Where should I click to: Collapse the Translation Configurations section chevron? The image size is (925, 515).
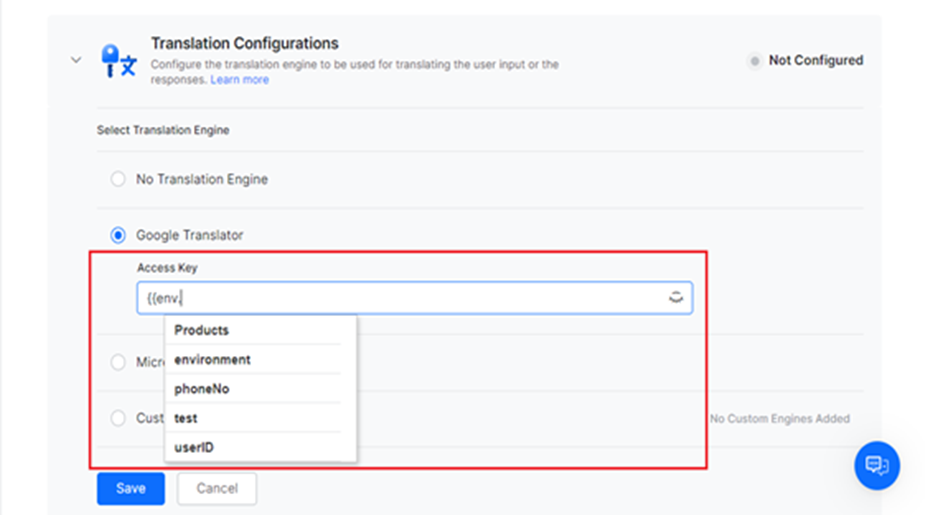pos(76,60)
